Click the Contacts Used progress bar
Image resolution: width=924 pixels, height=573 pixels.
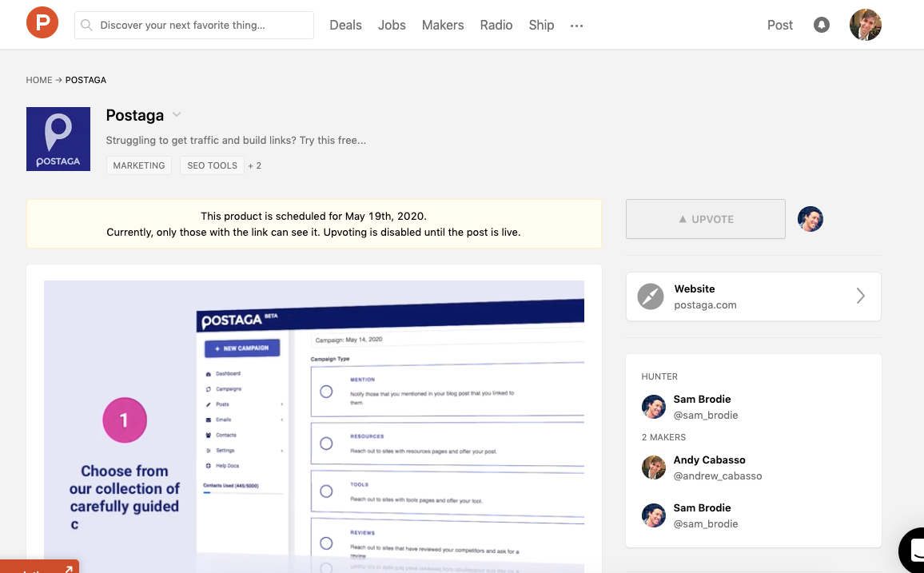coord(243,492)
